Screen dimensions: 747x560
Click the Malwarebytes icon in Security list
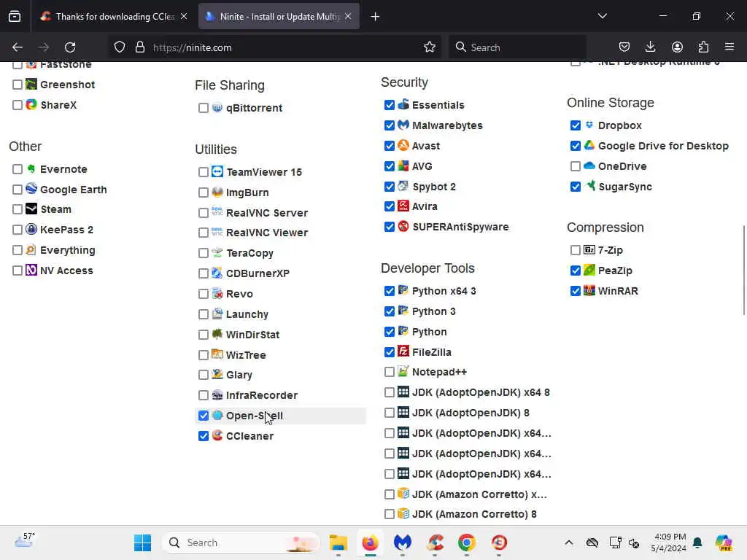tap(403, 125)
